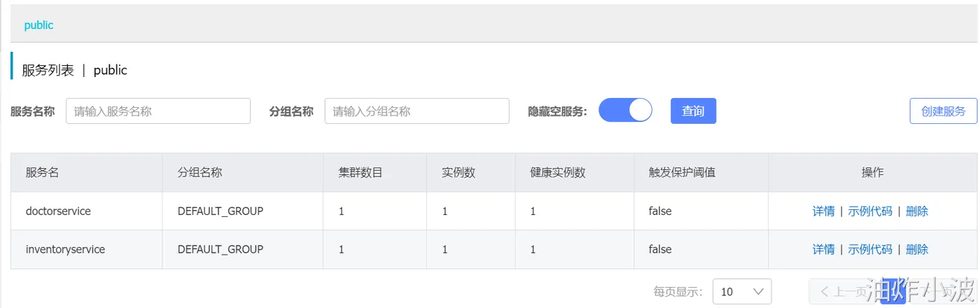This screenshot has width=980, height=308.
Task: Open the 每页显示 page size dropdown
Action: [x=741, y=291]
